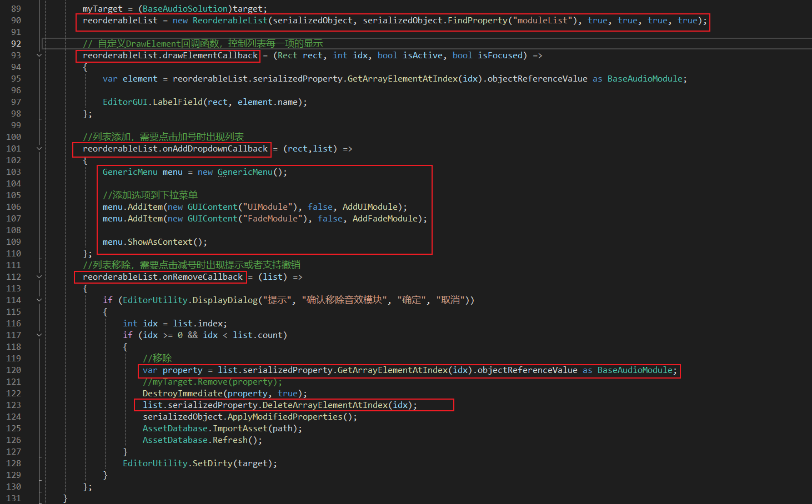Select line number 92 in the gutter
Image resolution: width=812 pixels, height=504 pixels.
(x=16, y=44)
